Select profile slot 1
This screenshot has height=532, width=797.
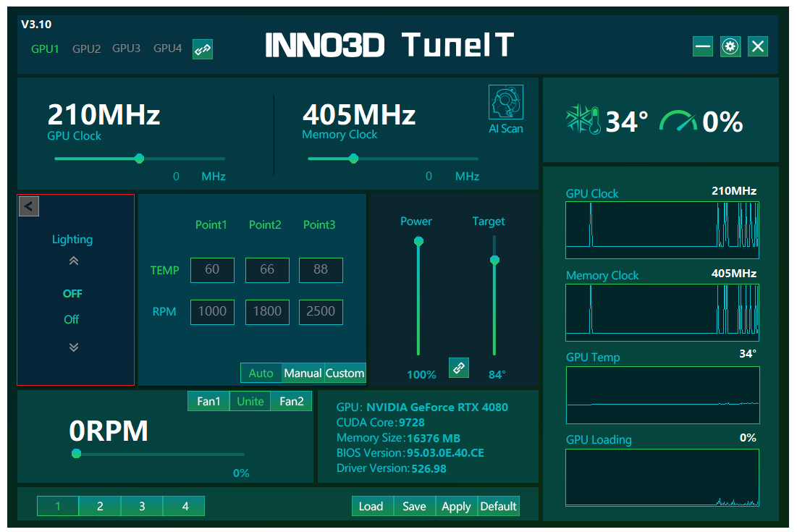58,506
